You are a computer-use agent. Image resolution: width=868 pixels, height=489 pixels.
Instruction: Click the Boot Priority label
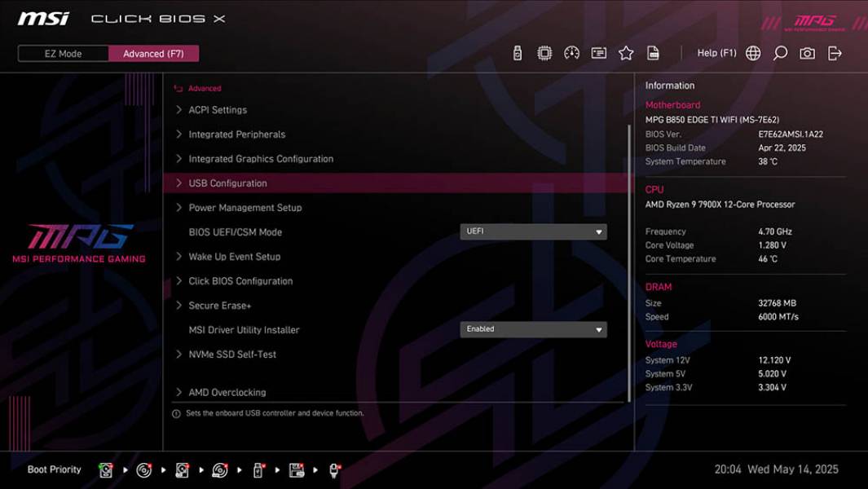point(55,469)
